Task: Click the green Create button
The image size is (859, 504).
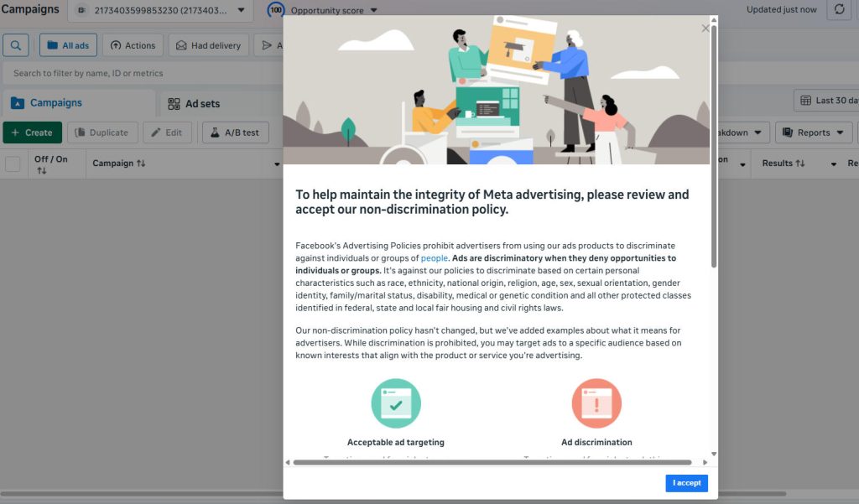Action: click(x=32, y=132)
